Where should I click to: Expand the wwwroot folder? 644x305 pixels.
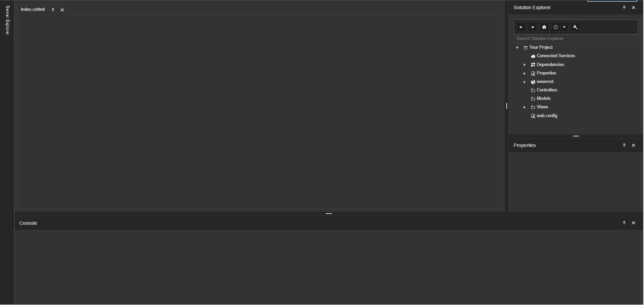pyautogui.click(x=525, y=82)
